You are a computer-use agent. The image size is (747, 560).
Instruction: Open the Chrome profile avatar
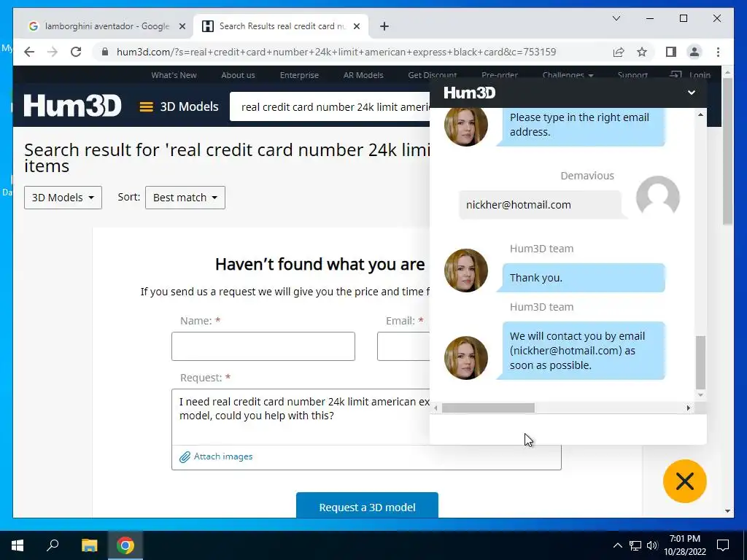pyautogui.click(x=694, y=52)
